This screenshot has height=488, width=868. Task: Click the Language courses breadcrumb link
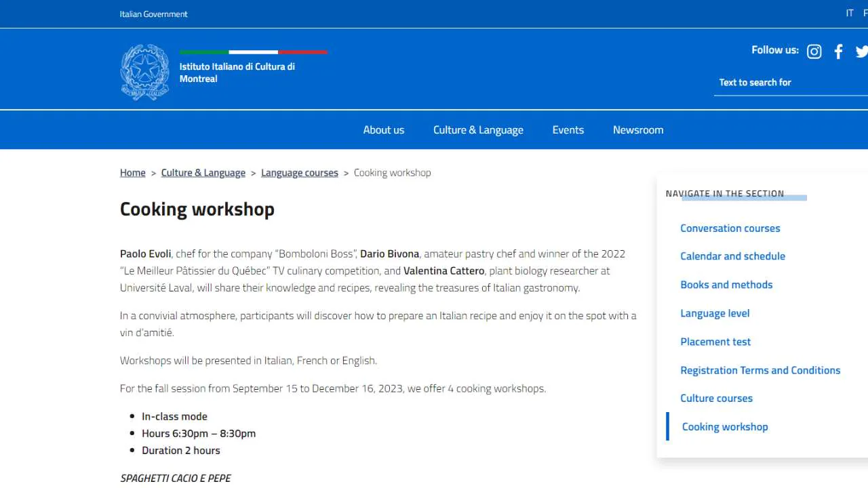tap(300, 173)
